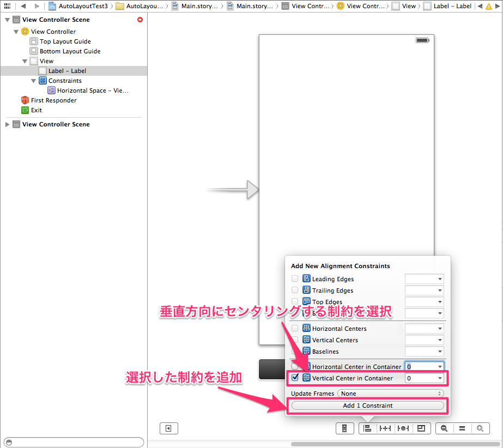Click the First Responder cube icon
The width and height of the screenshot is (503, 448).
(x=25, y=100)
